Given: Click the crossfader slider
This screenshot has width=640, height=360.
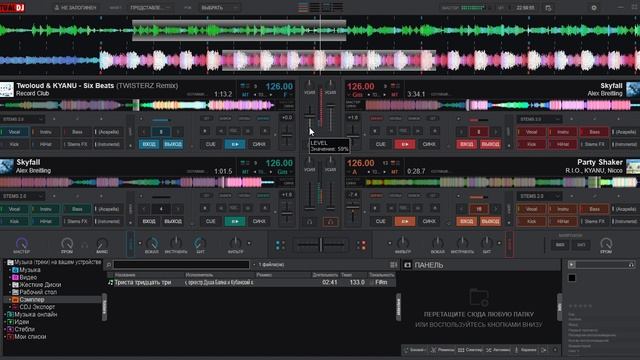Looking at the screenshot, I should click(321, 245).
